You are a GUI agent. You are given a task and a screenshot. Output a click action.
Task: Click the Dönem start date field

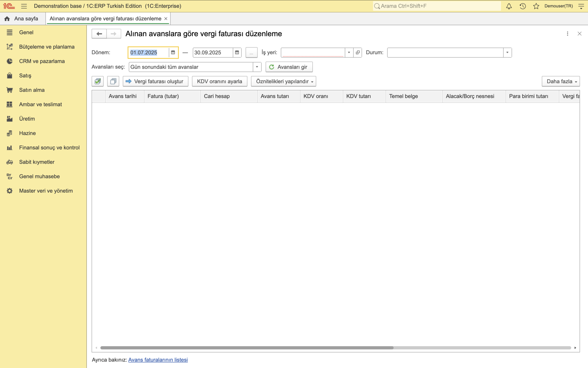148,53
